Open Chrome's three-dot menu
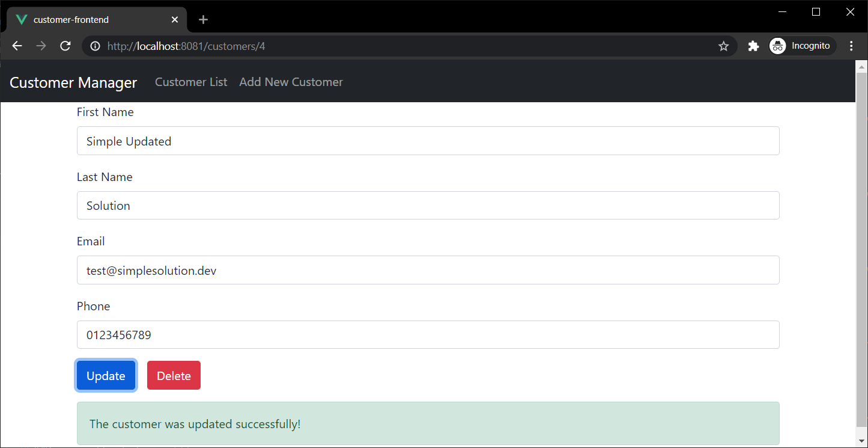868x448 pixels. click(x=851, y=46)
